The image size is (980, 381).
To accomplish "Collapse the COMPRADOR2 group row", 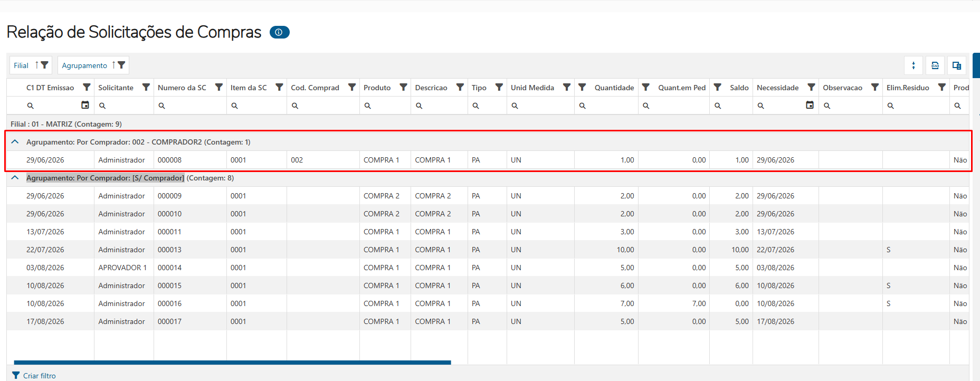I will pyautogui.click(x=15, y=142).
